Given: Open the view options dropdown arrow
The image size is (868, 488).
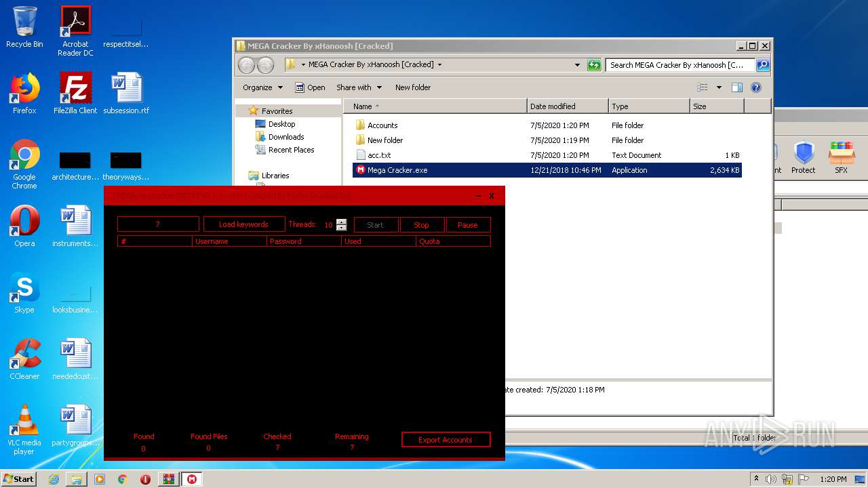Looking at the screenshot, I should (x=719, y=87).
